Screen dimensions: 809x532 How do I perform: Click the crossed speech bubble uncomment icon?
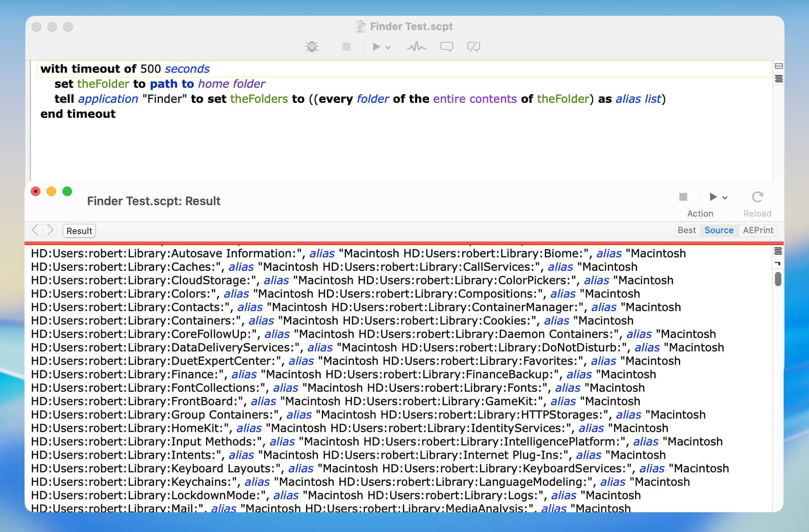474,46
